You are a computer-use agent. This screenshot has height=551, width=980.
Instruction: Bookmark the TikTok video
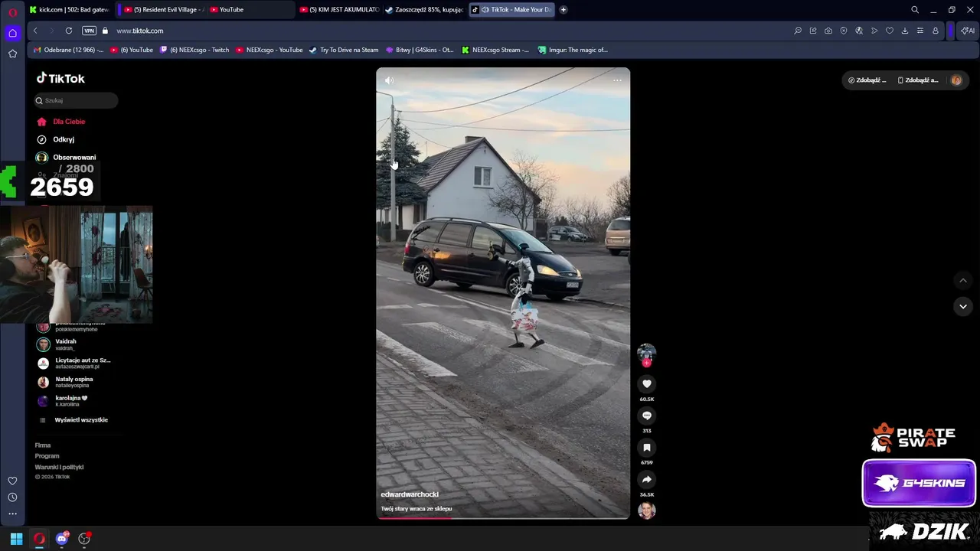tap(647, 448)
